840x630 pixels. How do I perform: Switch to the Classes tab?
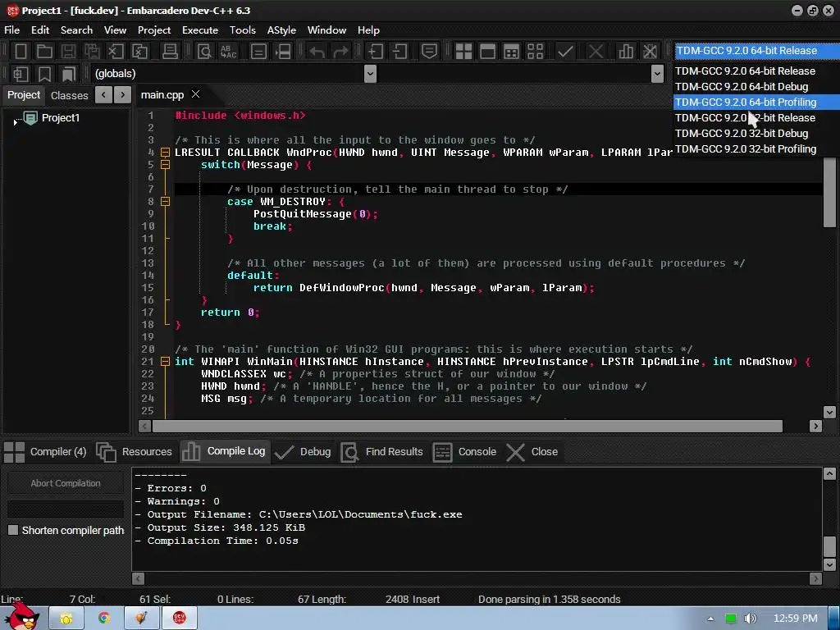click(x=69, y=95)
